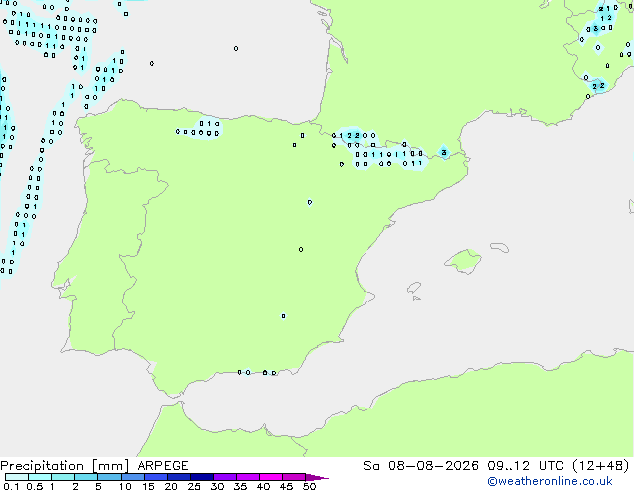
Task: Click the Ibiza island outline
Action: point(414,288)
